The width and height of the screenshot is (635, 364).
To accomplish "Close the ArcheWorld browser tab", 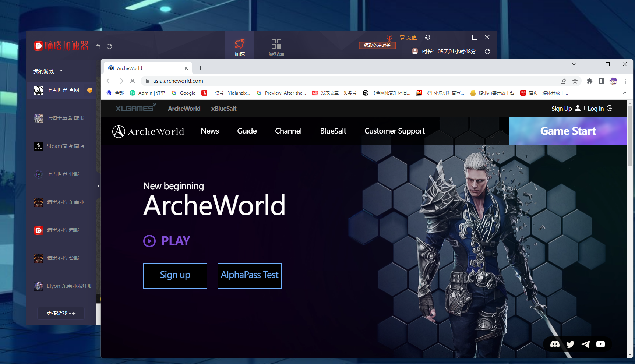I will 186,68.
